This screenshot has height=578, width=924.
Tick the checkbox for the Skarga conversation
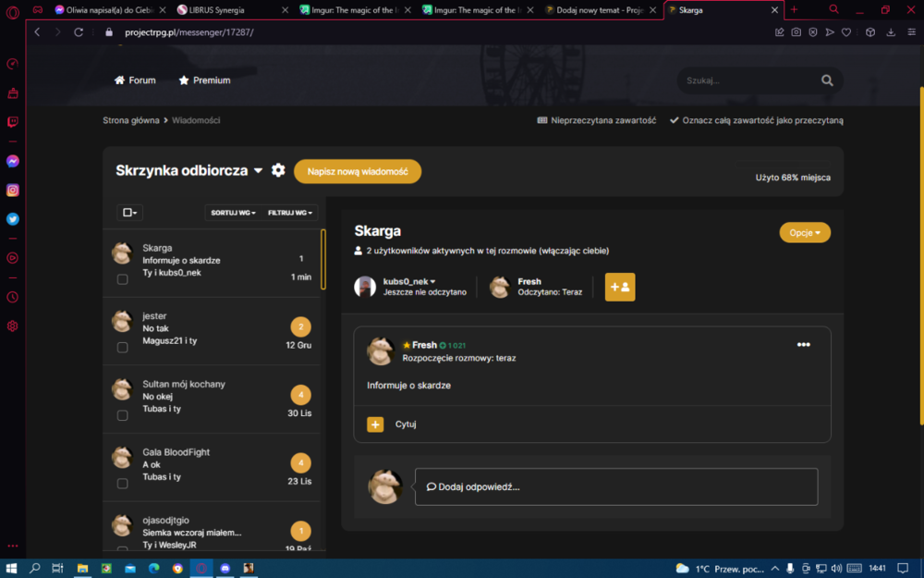(123, 279)
